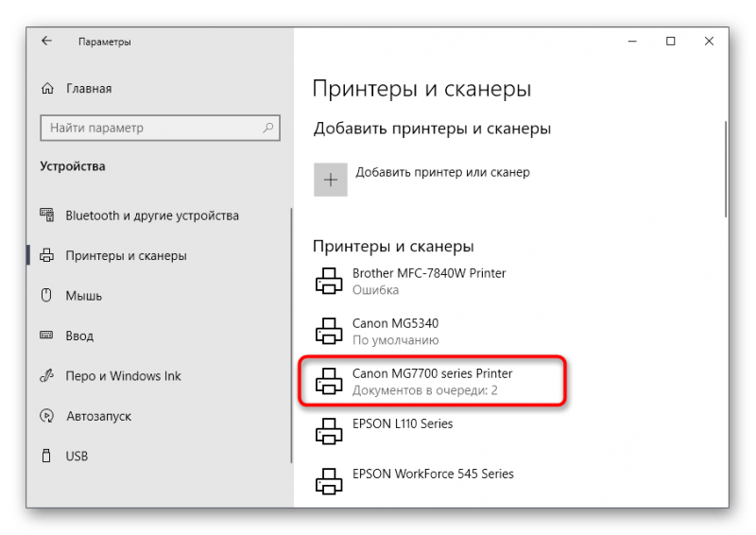756x535 pixels.
Task: Click the Ошибка status text
Action: point(375,290)
